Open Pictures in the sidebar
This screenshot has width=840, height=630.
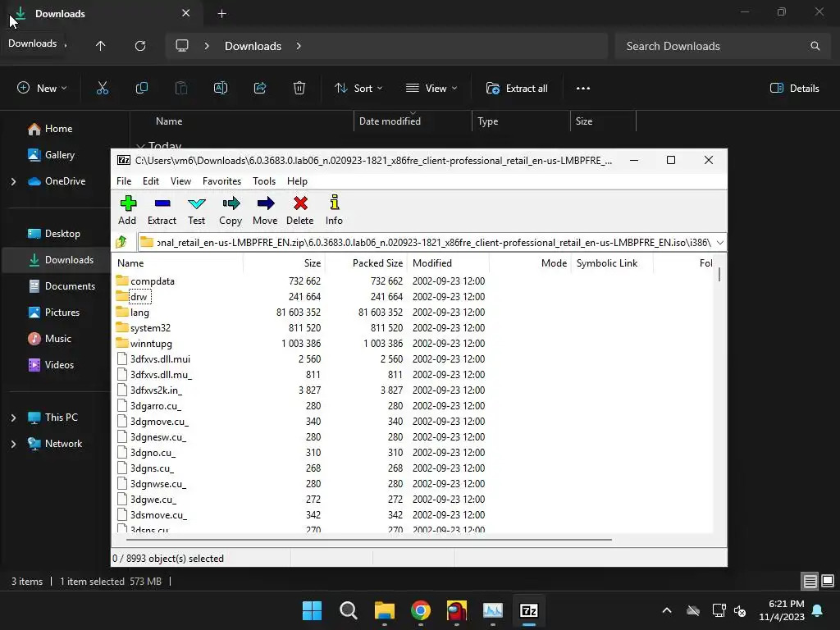point(62,313)
